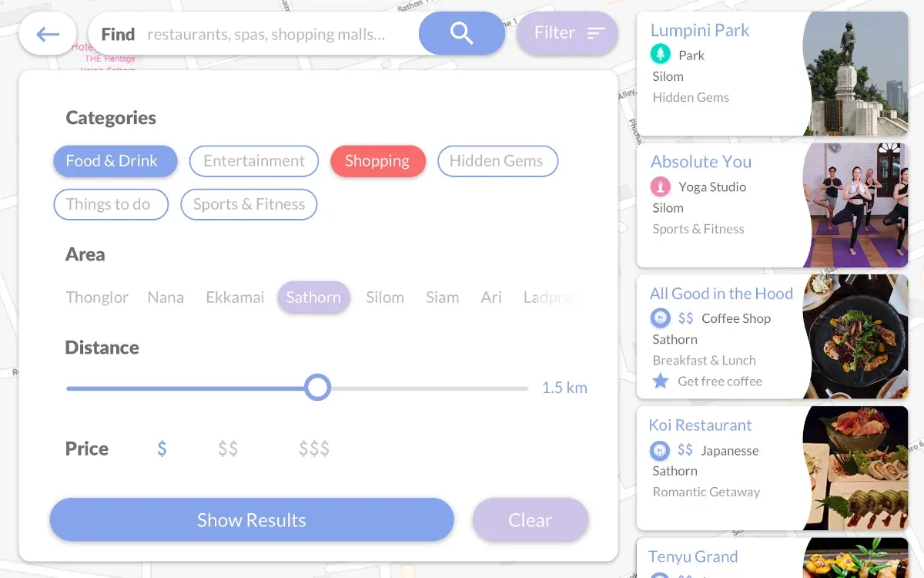Click the distance slider handle
The width and height of the screenshot is (924, 578).
point(317,388)
